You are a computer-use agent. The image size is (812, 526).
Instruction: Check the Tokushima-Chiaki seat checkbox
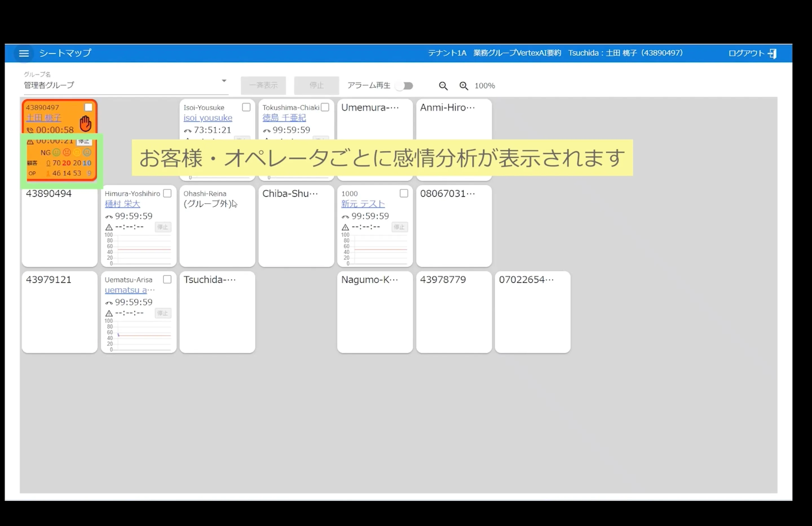325,107
